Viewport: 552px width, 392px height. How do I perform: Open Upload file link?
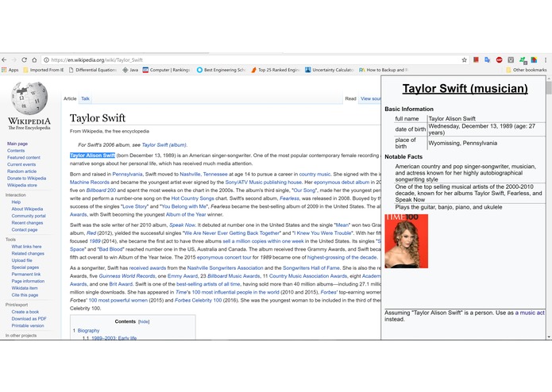point(21,260)
